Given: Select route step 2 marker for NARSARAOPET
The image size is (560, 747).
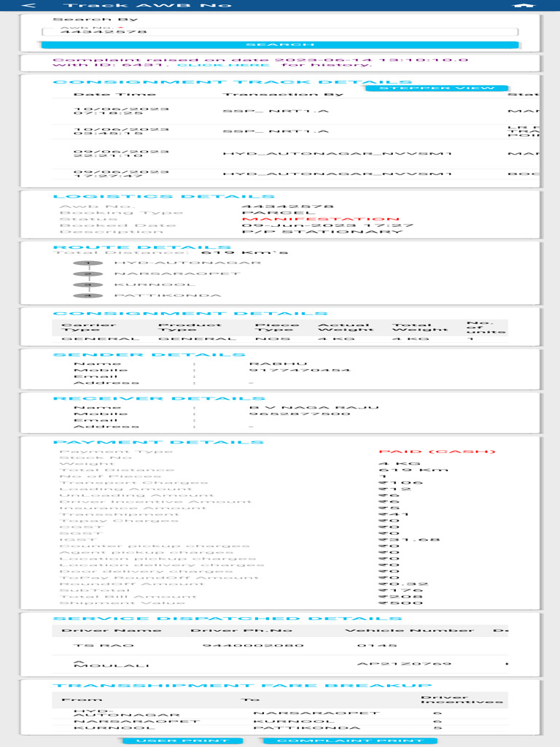Looking at the screenshot, I should click(88, 274).
